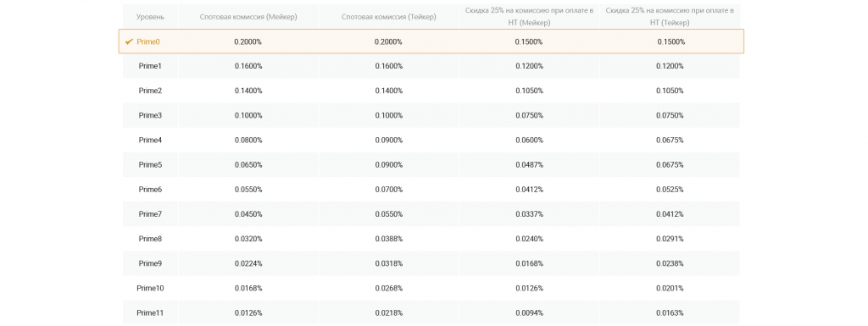The height and width of the screenshot is (326, 868).
Task: Click Prime7 spot taker fee 0.0550%
Action: tap(388, 214)
